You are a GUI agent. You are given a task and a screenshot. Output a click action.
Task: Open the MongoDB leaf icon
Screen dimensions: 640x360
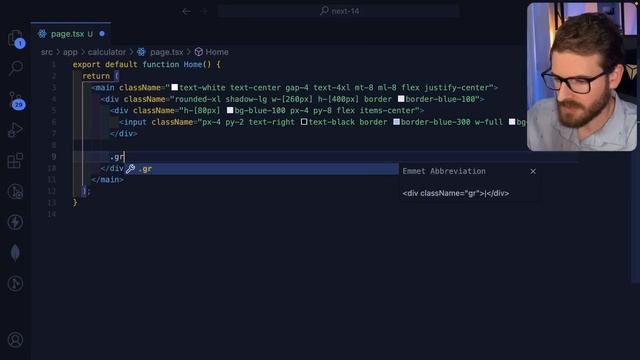tap(16, 253)
